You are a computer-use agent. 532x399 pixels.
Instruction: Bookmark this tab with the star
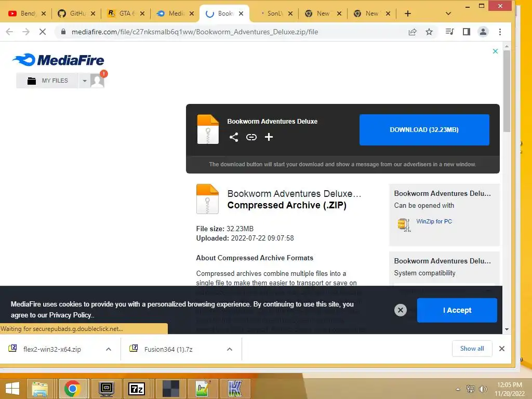429,32
